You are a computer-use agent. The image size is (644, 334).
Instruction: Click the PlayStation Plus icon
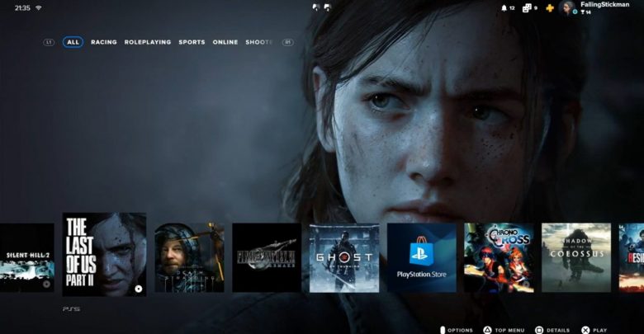click(x=550, y=8)
